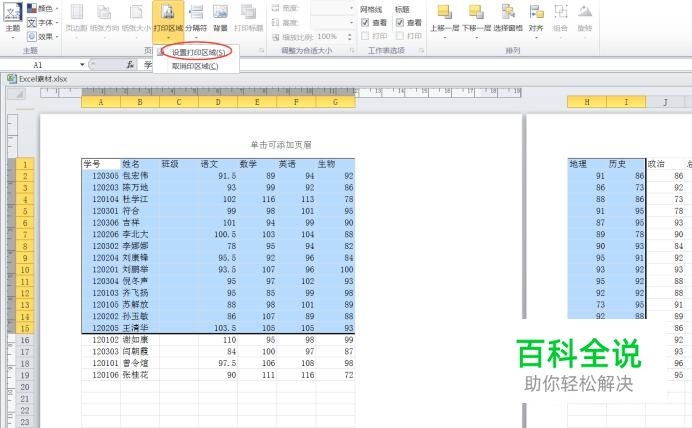Click the 组合 group icon
692x428 pixels.
[x=560, y=12]
